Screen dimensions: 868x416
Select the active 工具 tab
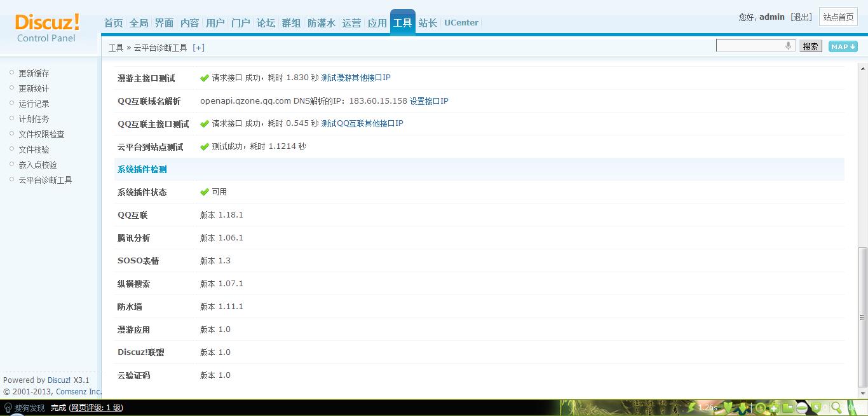click(402, 22)
